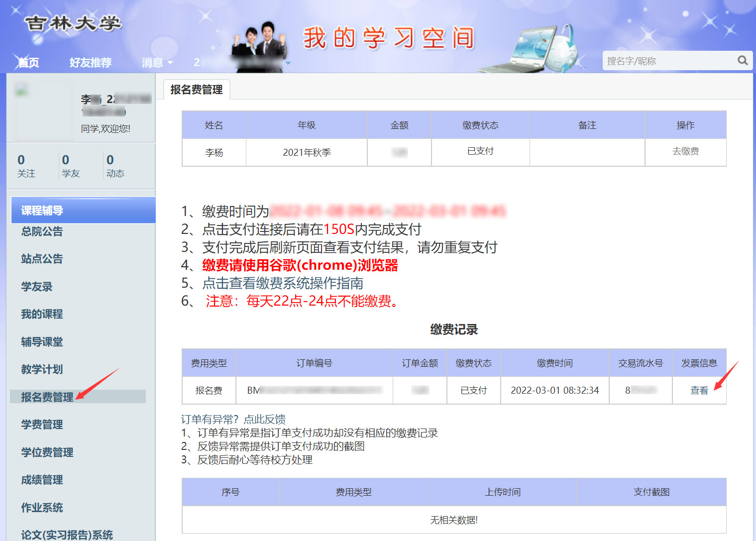Open 成绩管理 from the sidebar
Viewport: 756px width, 541px height.
(x=42, y=480)
